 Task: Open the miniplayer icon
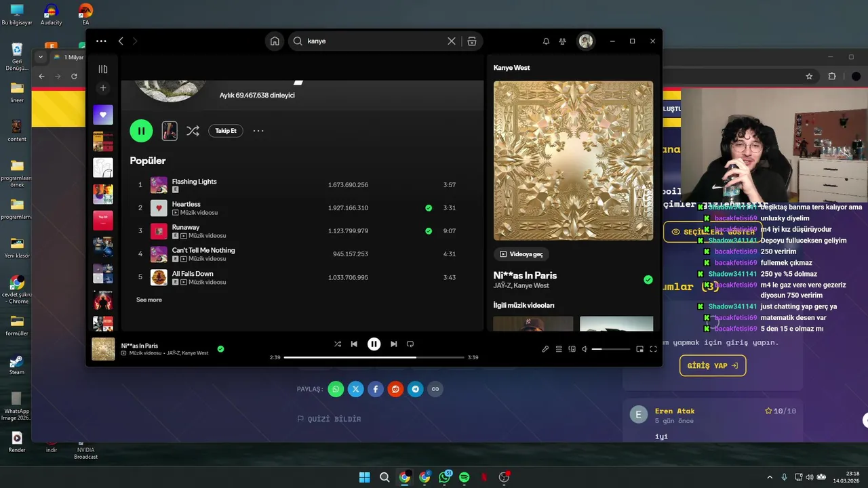[639, 349]
